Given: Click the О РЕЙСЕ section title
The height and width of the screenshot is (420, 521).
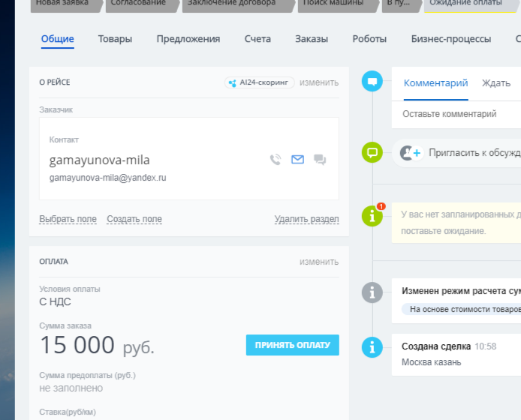Looking at the screenshot, I should (x=55, y=82).
